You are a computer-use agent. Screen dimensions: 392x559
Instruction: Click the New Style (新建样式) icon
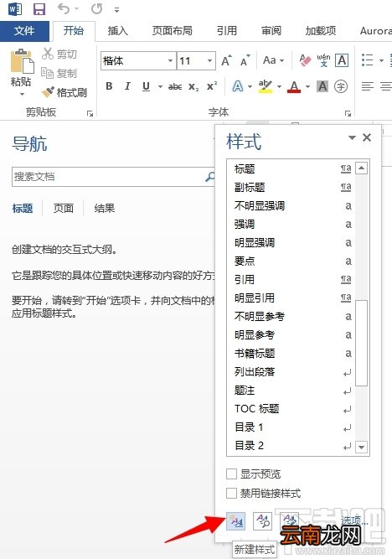(x=236, y=521)
